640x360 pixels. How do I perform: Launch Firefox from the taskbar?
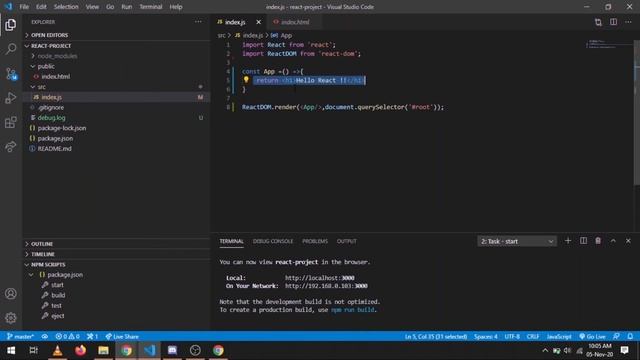80,351
